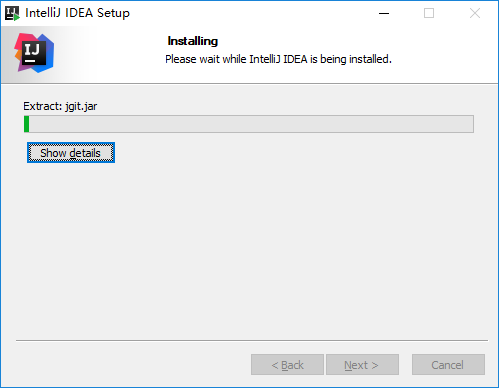499x388 pixels.
Task: Select the 'Extract: jgit.jar' status label
Action: [60, 106]
